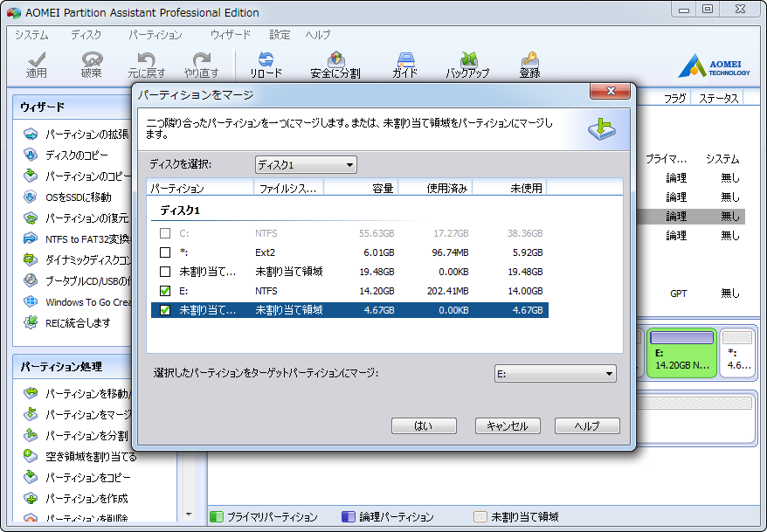This screenshot has height=532, width=767.
Task: Open the target partition dropdown showing E:
Action: click(556, 374)
